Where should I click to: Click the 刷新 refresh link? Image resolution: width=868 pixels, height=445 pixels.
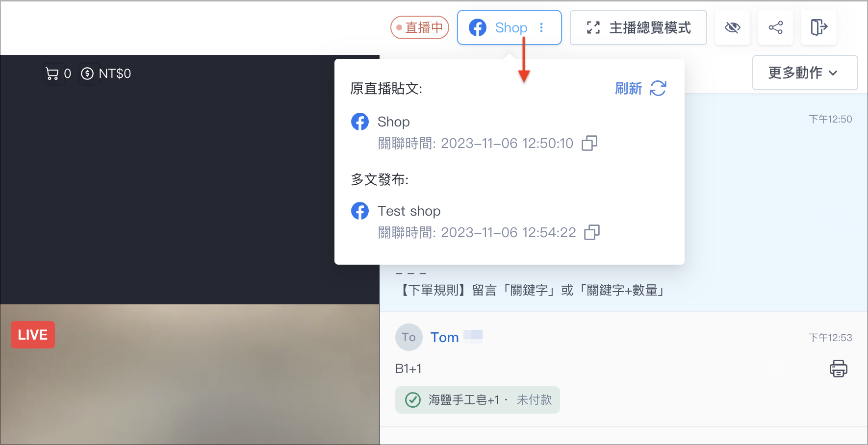(628, 89)
